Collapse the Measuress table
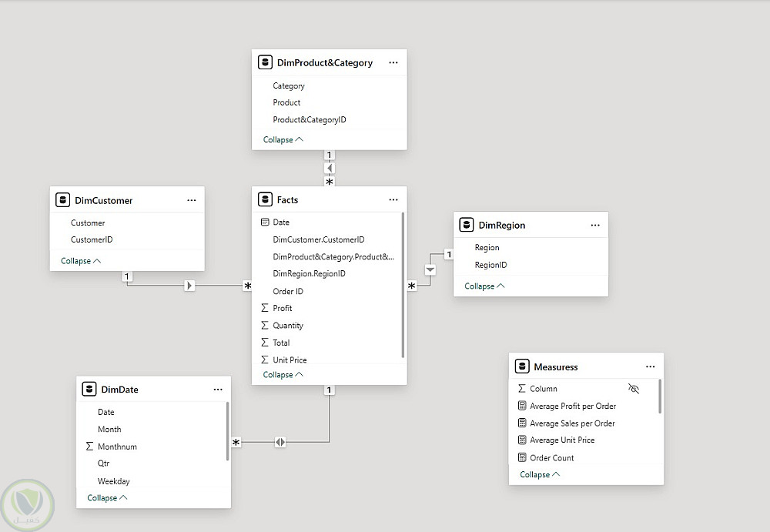Screen dimensions: 770x532 click(x=540, y=474)
